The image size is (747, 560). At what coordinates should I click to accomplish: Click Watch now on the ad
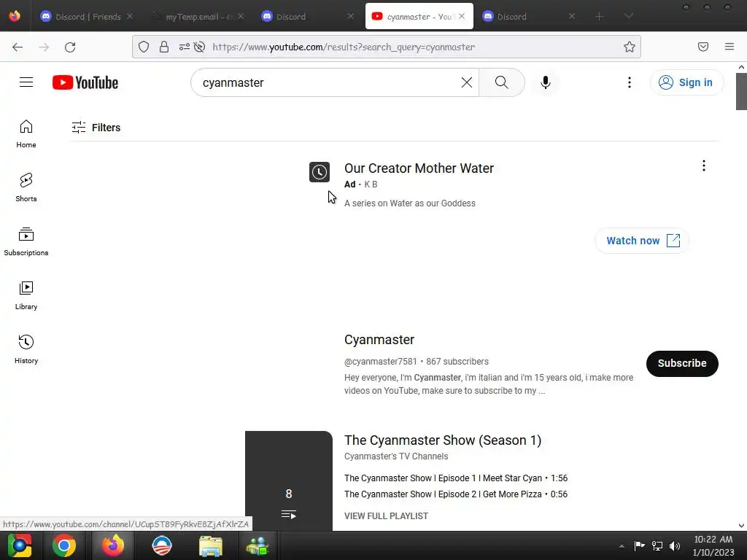[642, 241]
